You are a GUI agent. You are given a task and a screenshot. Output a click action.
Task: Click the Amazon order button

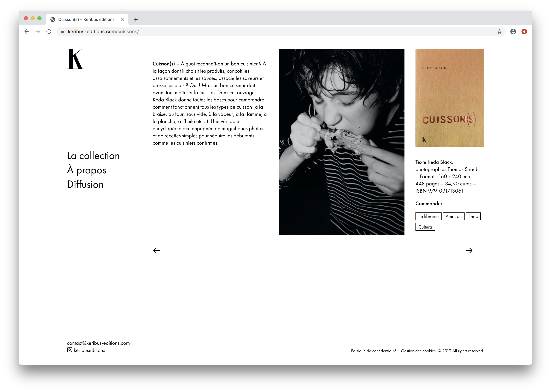tap(453, 216)
